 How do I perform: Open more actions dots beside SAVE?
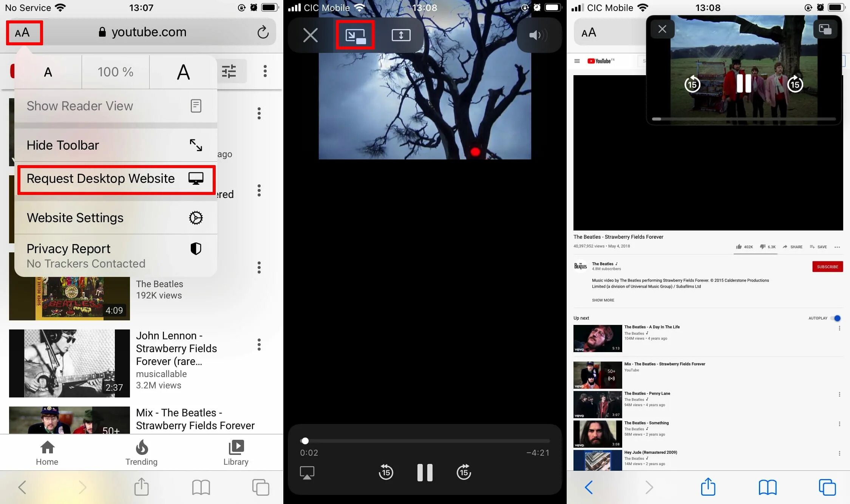(837, 247)
